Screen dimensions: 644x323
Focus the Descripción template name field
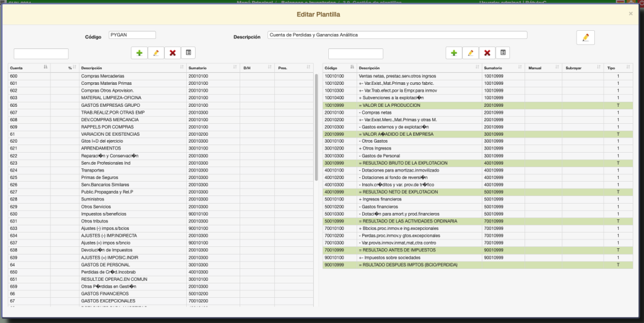(397, 35)
